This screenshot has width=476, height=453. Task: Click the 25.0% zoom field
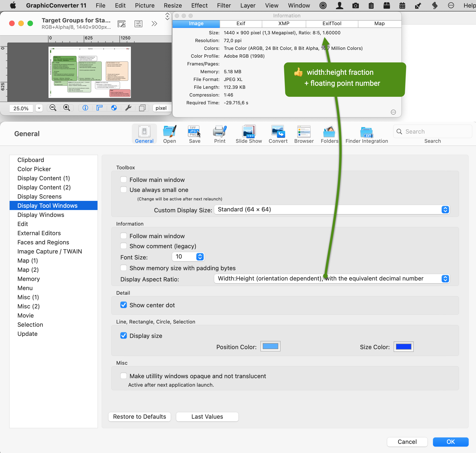pos(21,108)
